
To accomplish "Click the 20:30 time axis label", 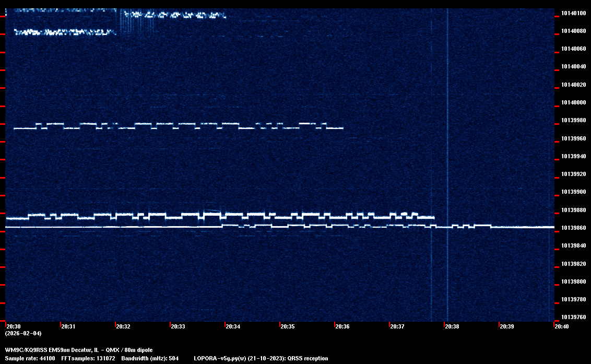I will (13, 326).
